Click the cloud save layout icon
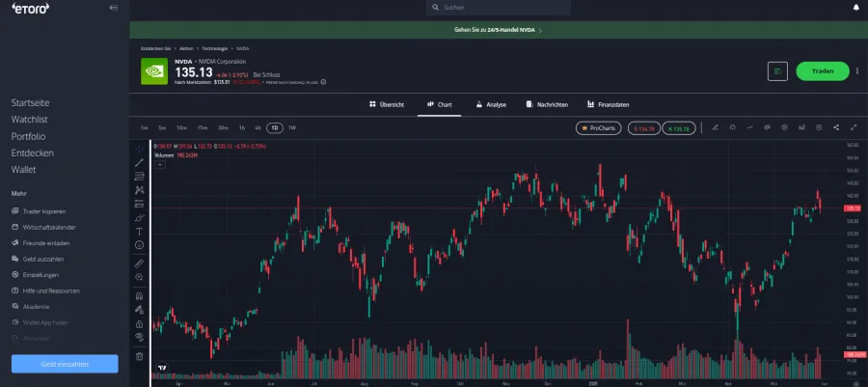Screen dimensions: 868x387 (x=732, y=128)
